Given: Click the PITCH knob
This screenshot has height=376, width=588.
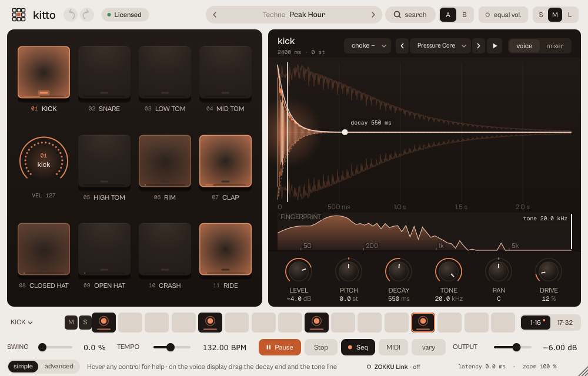Looking at the screenshot, I should [x=349, y=271].
